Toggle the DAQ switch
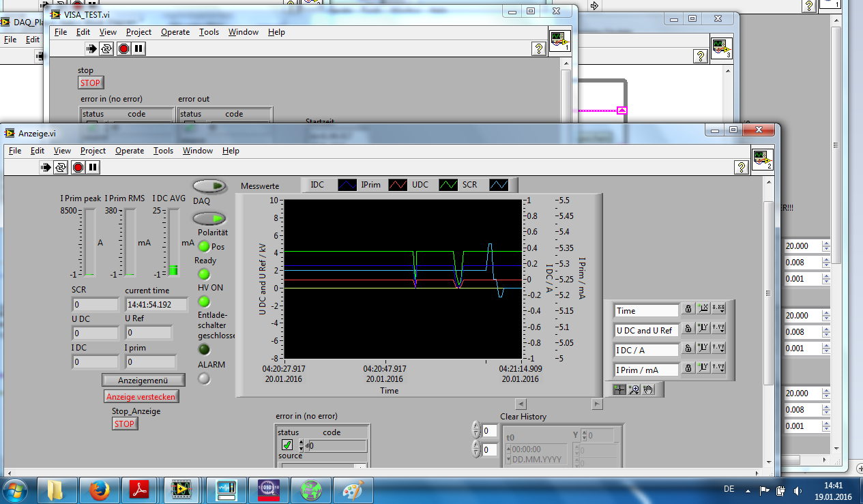This screenshot has height=504, width=863. (x=209, y=186)
